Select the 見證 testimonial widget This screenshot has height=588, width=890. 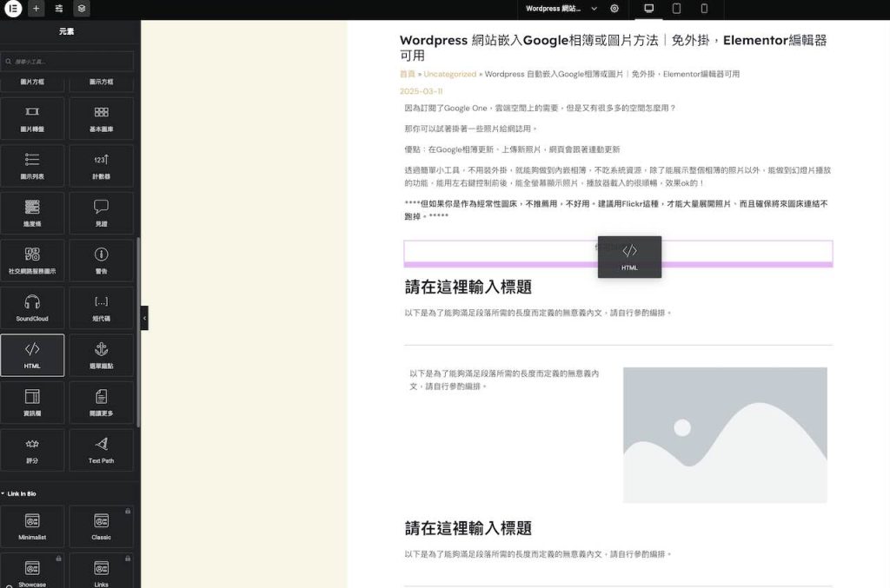click(x=102, y=213)
